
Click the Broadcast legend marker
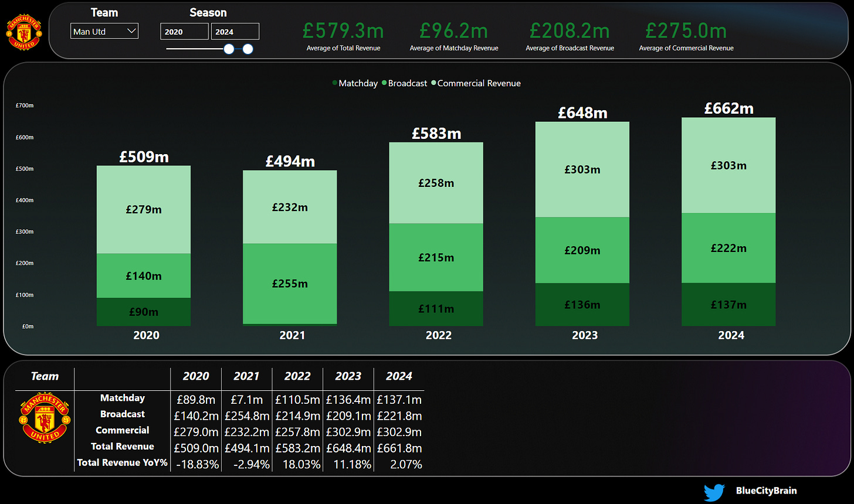pos(384,83)
